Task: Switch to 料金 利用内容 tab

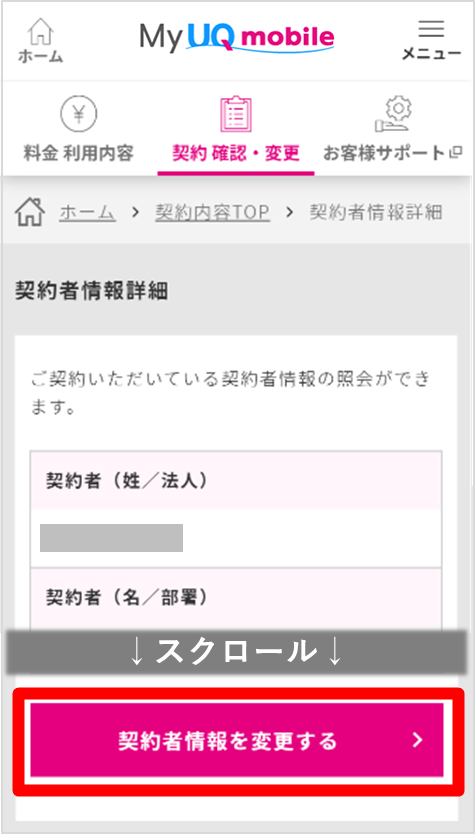Action: (78, 154)
